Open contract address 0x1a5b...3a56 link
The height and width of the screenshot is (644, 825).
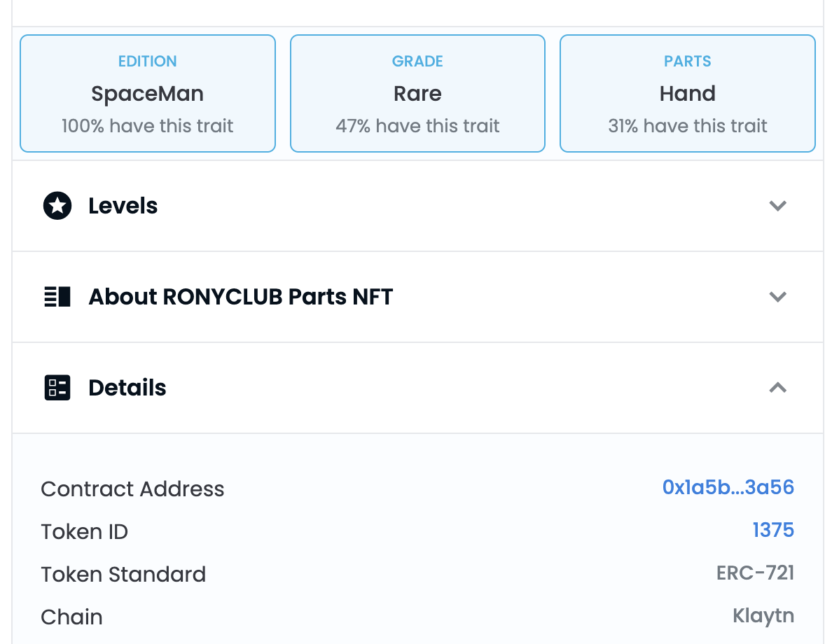click(x=728, y=487)
